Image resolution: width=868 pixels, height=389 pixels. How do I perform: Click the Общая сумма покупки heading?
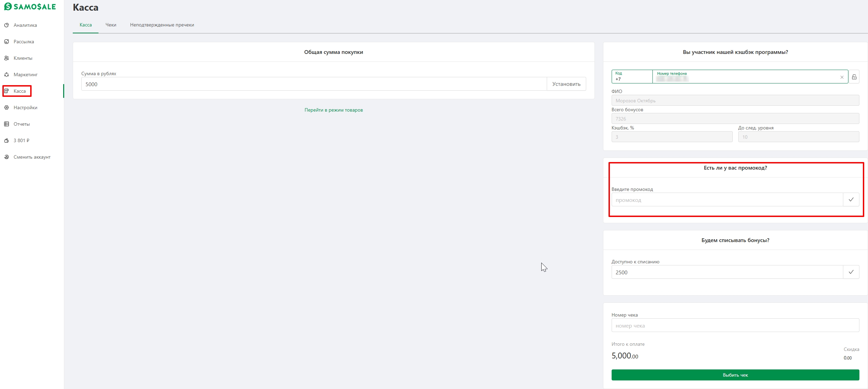point(334,52)
